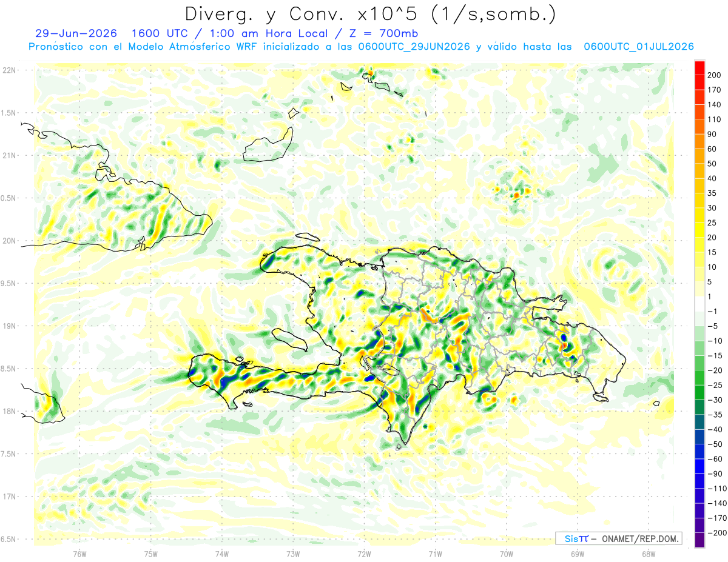Click the '18N' latitude label
This screenshot has width=728, height=562.
[x=10, y=411]
